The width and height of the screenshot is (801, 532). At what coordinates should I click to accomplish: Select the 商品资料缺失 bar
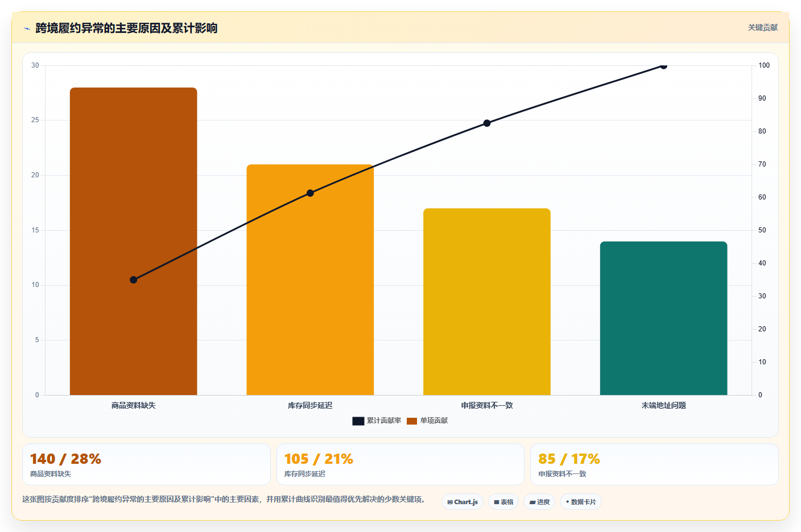(x=134, y=241)
